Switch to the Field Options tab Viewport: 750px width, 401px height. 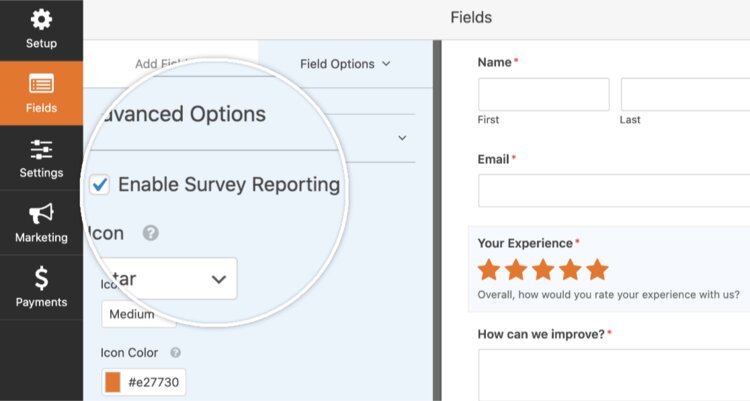click(344, 64)
